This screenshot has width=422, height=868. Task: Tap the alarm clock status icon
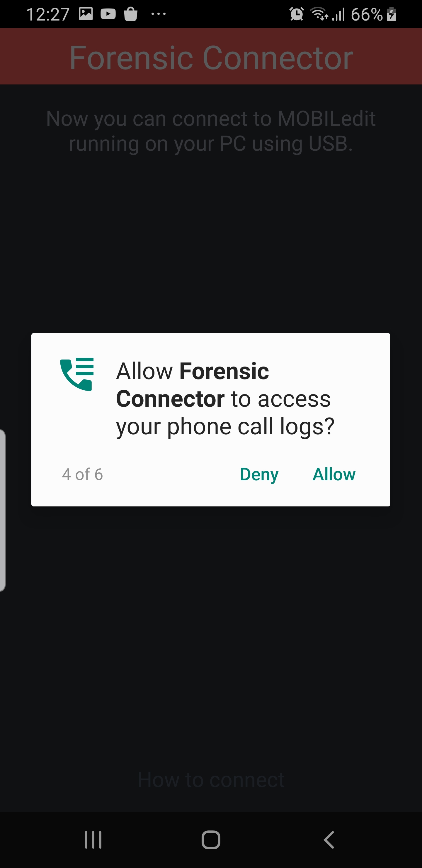click(296, 14)
